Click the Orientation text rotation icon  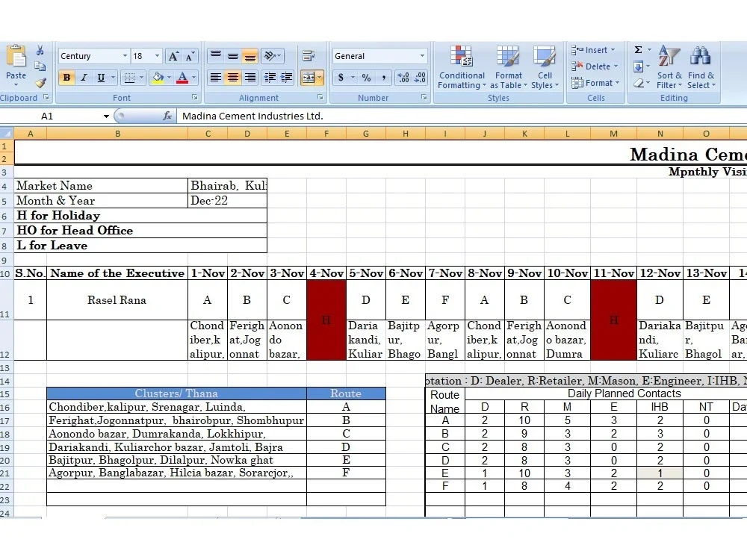tap(270, 56)
